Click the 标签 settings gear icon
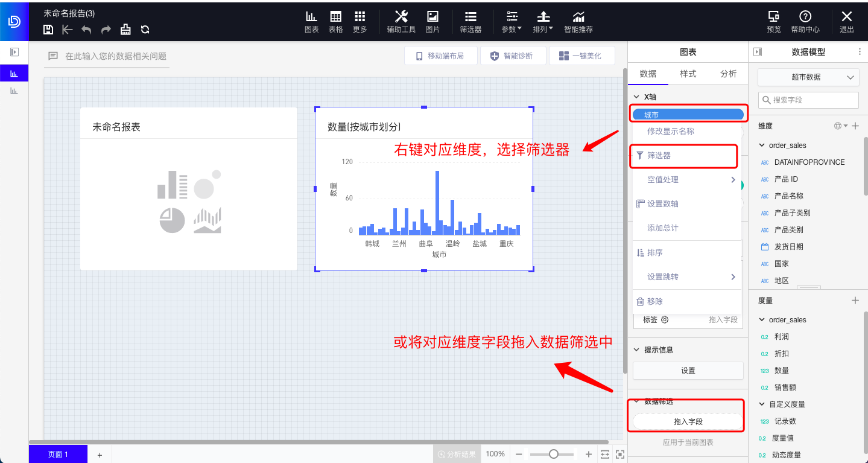Image resolution: width=868 pixels, height=463 pixels. (665, 320)
